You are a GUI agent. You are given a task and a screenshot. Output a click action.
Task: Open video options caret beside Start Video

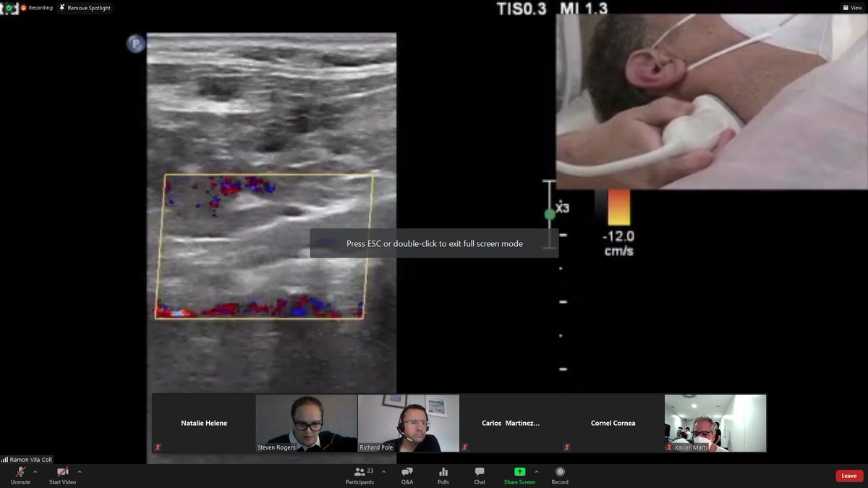[80, 472]
